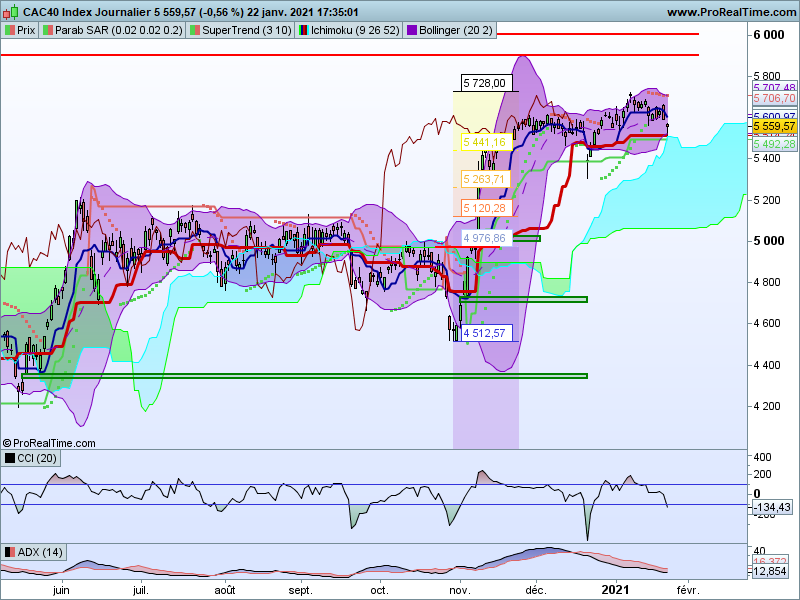The height and width of the screenshot is (600, 800).
Task: Select the déc. marker on time axis
Action: (536, 590)
